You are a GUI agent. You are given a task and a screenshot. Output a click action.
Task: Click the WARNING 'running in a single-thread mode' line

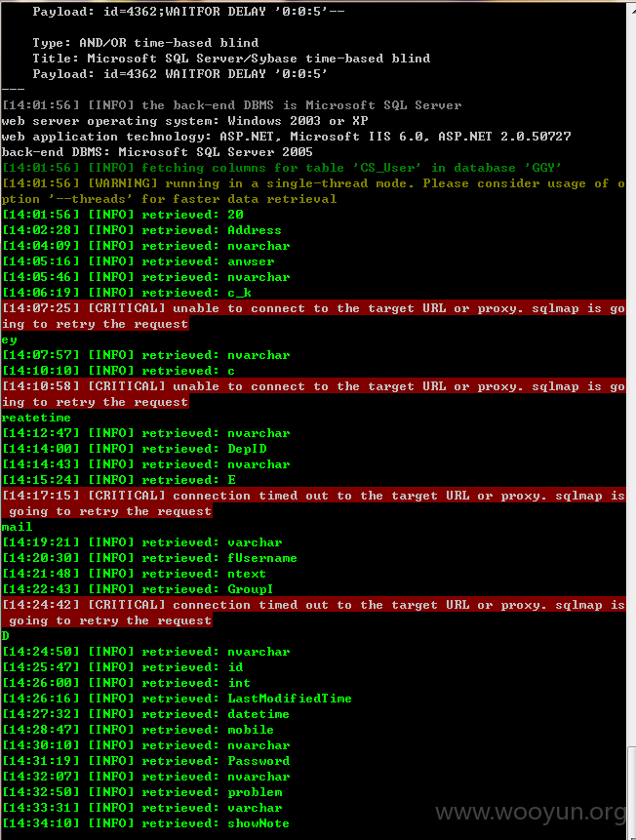313,191
